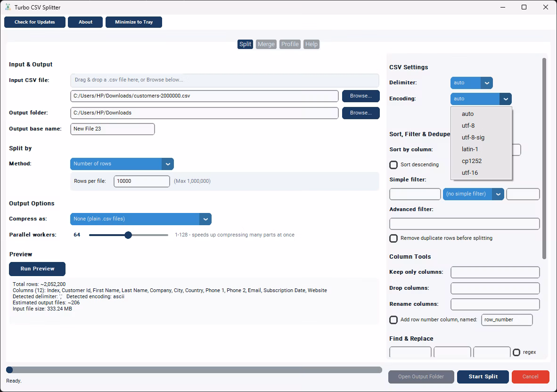Open the Delimiter dropdown
The height and width of the screenshot is (392, 557).
click(x=471, y=83)
